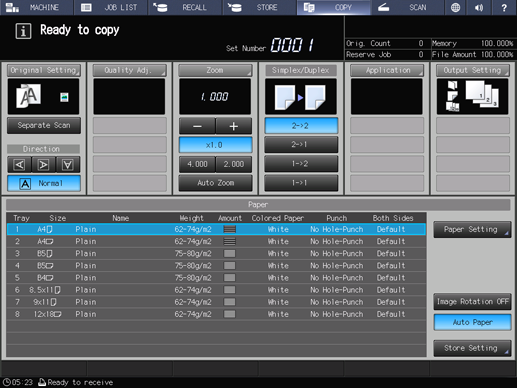Open Store Setting
Viewport: 517px width, 388px height.
472,348
